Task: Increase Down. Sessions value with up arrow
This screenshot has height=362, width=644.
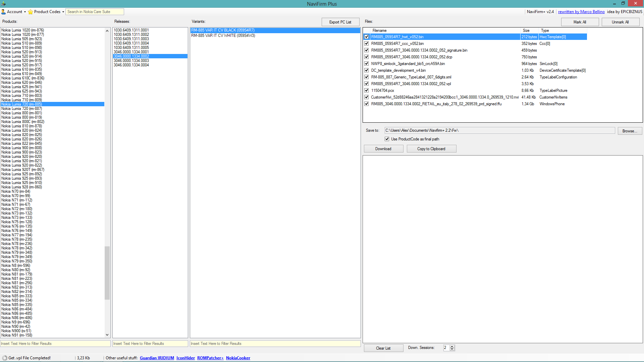Action: coord(452,347)
